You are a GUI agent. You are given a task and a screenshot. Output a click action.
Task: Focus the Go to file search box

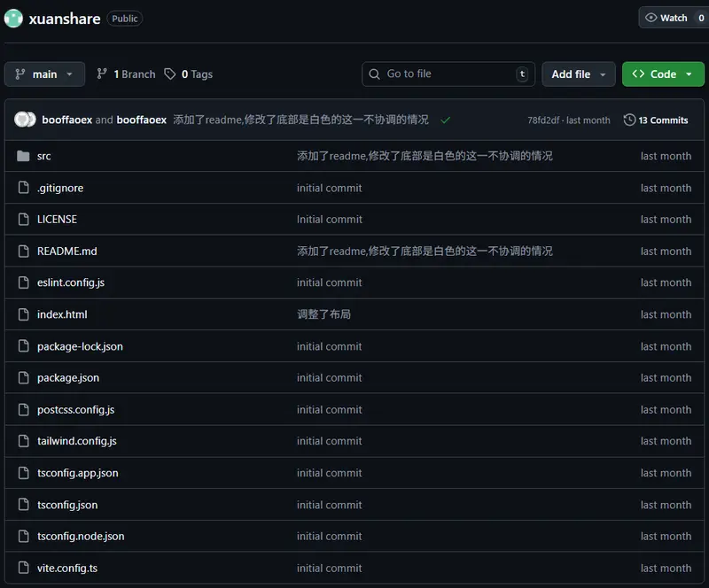click(x=448, y=74)
